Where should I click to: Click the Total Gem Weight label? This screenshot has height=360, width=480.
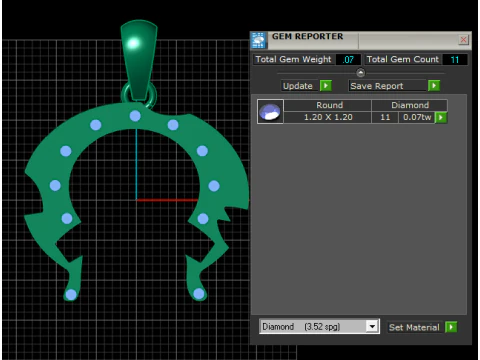coord(294,59)
